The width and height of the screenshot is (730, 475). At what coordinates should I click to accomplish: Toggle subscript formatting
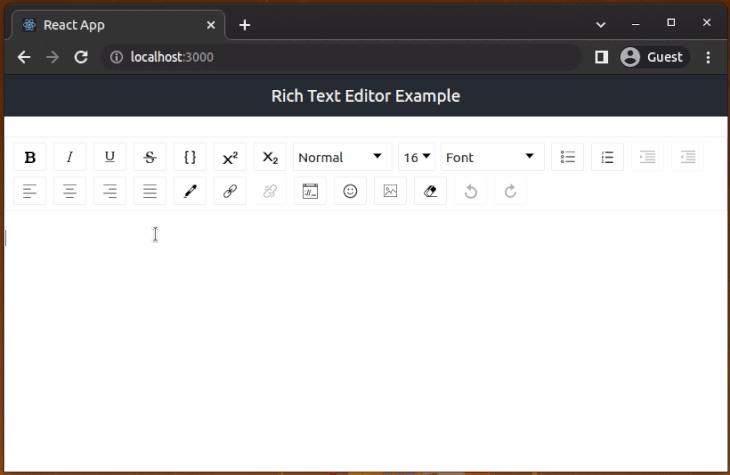click(270, 157)
